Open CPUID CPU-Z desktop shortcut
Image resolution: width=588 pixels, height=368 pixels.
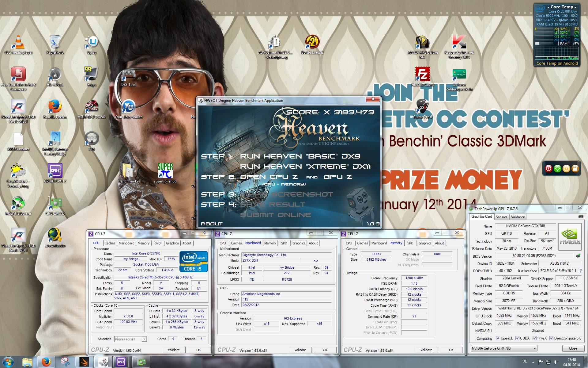tap(55, 173)
